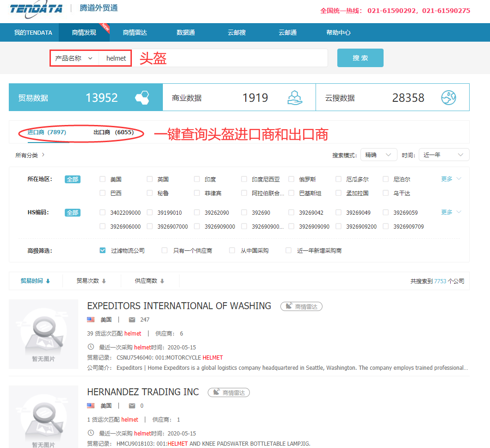Uncheck the 过滤物流公司 filter
The width and height of the screenshot is (490, 448).
pos(103,250)
